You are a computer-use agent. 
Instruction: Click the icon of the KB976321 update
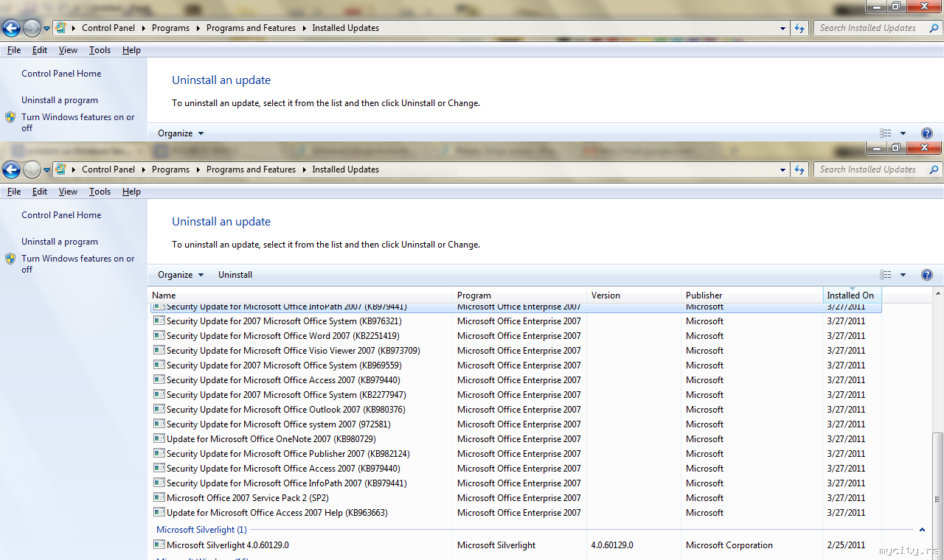(x=159, y=321)
